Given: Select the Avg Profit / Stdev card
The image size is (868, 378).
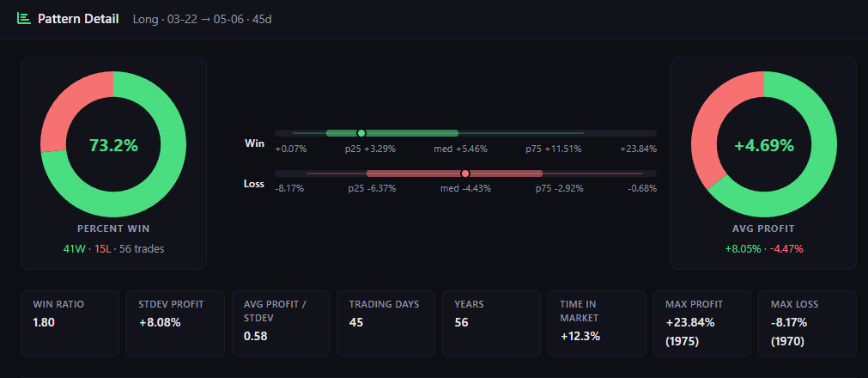Looking at the screenshot, I should tap(280, 323).
